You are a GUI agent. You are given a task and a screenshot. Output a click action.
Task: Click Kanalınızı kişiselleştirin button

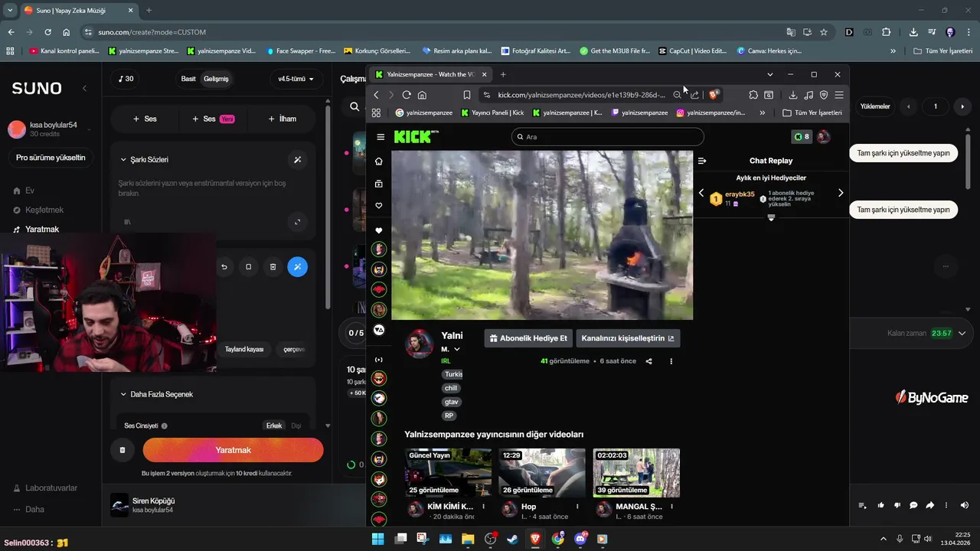pos(628,338)
